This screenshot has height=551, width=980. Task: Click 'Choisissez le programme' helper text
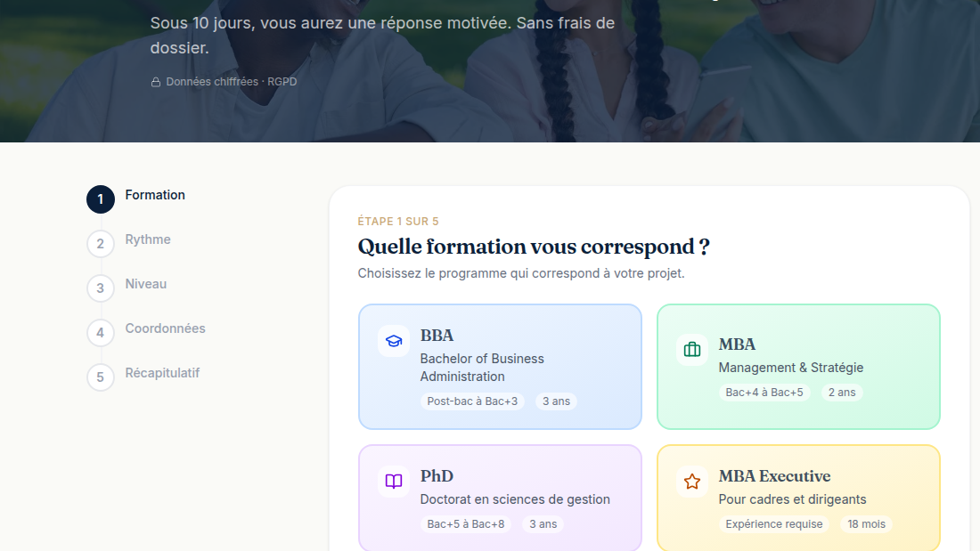tap(520, 273)
